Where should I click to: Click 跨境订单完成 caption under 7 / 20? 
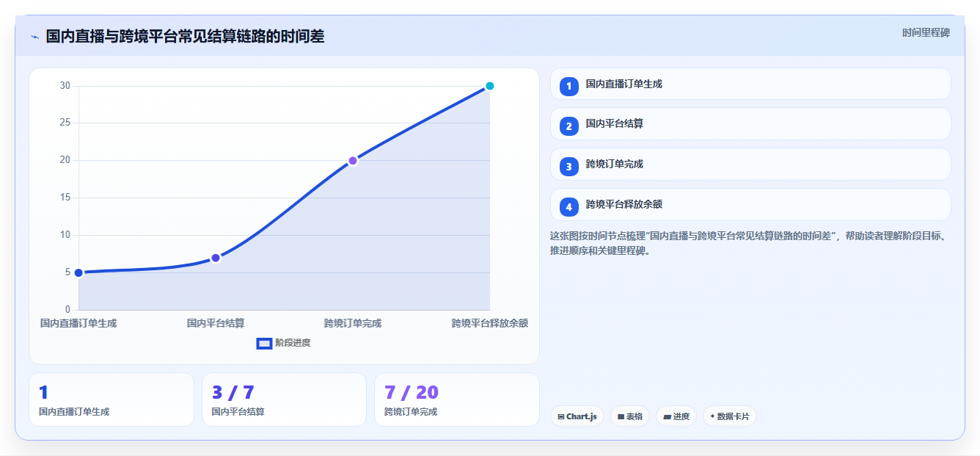(x=411, y=412)
